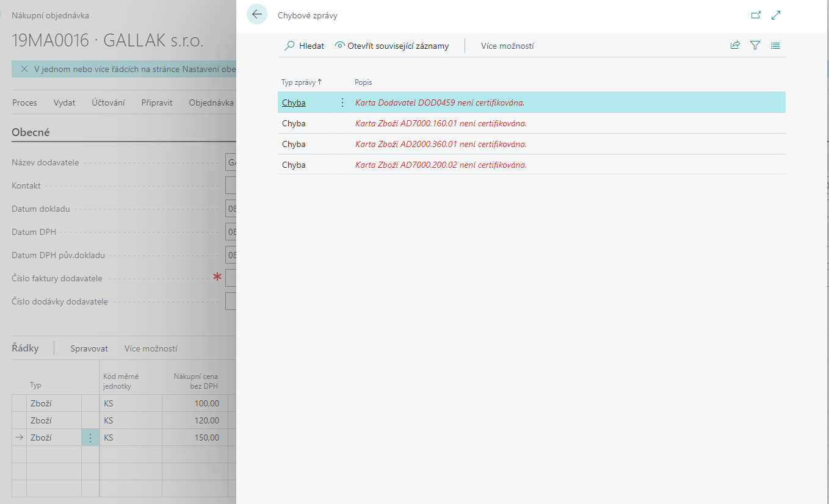
Task: Select the error for Zboží AD2000.360.01
Action: coord(440,144)
